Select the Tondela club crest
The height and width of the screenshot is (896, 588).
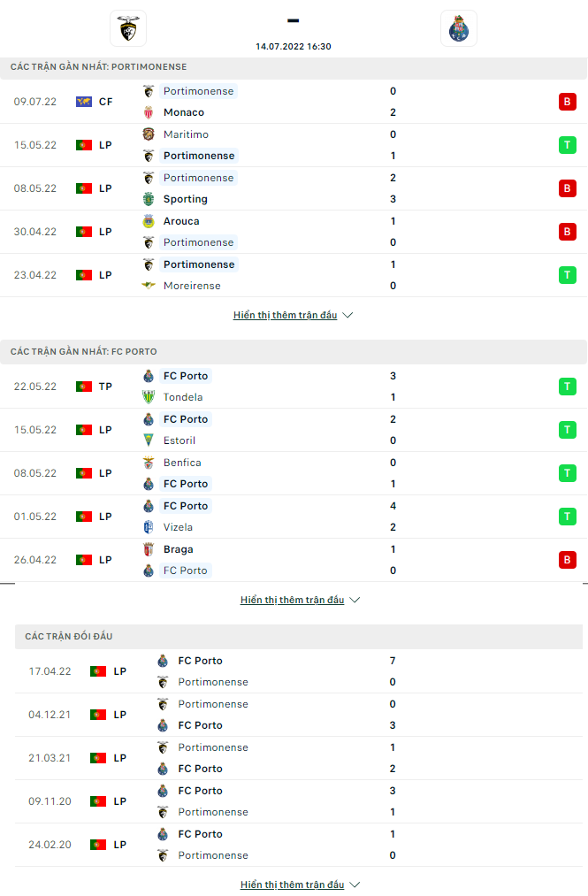pyautogui.click(x=148, y=397)
